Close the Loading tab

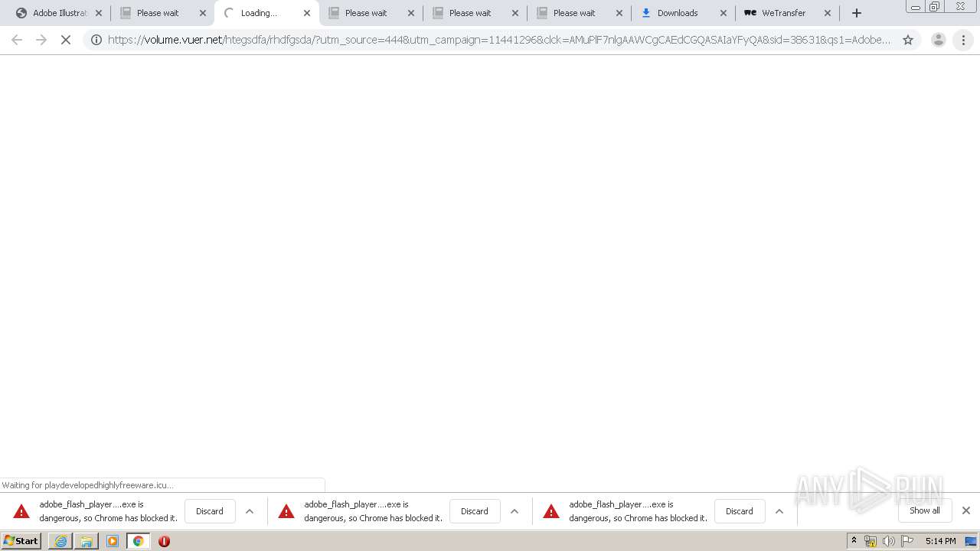[x=307, y=13]
